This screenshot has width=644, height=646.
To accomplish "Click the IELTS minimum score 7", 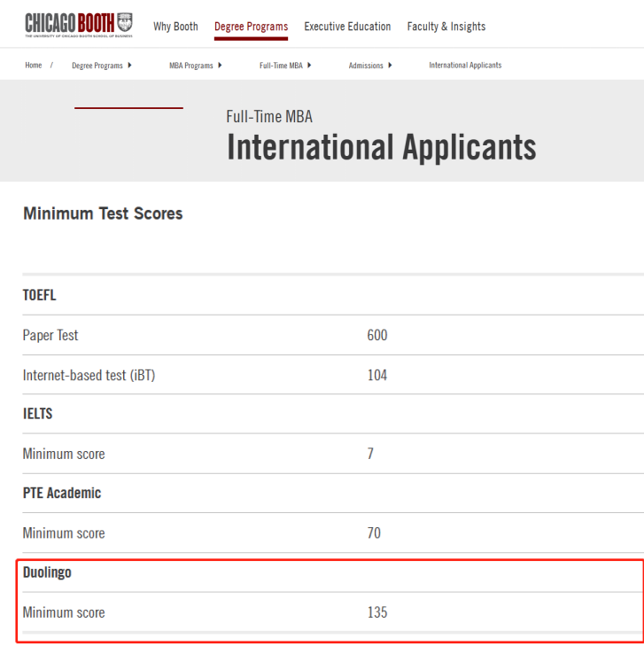I will click(x=370, y=454).
